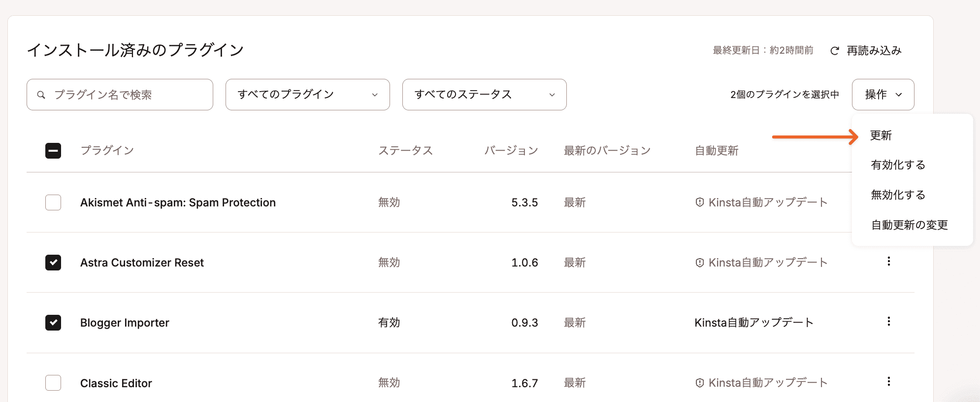Viewport: 980px width, 402px height.
Task: Uncheck the Astra Customizer Reset checkbox
Action: coord(53,263)
